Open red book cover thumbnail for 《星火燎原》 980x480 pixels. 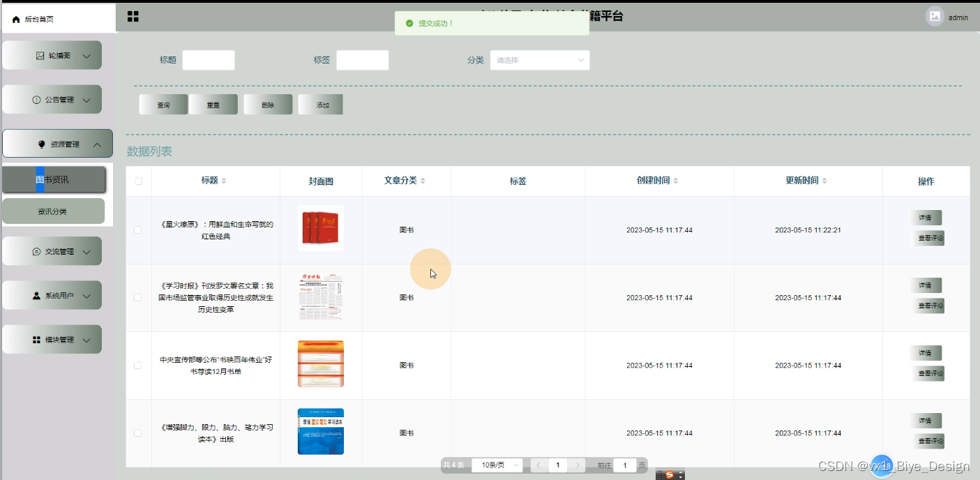point(321,229)
